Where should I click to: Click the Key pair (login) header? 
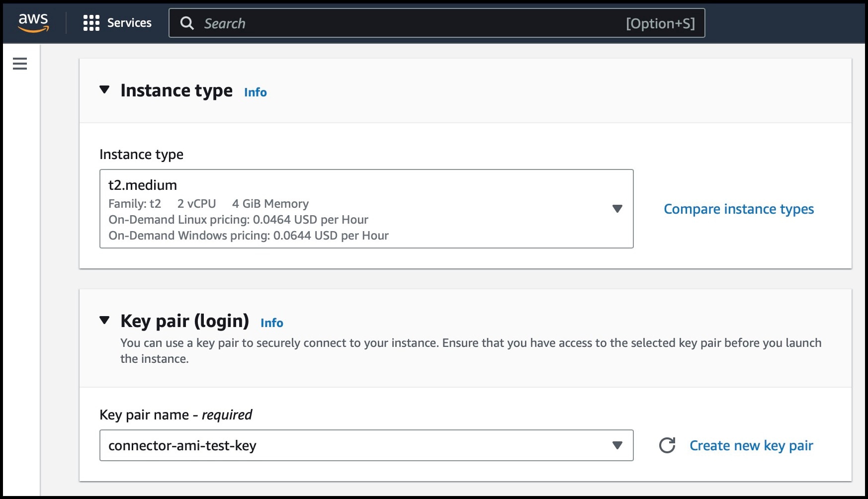[185, 321]
